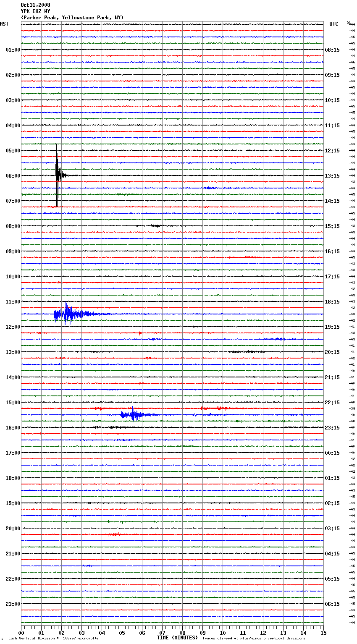Select the 03:00 MST hour label
357x644 pixels.
pos(13,100)
